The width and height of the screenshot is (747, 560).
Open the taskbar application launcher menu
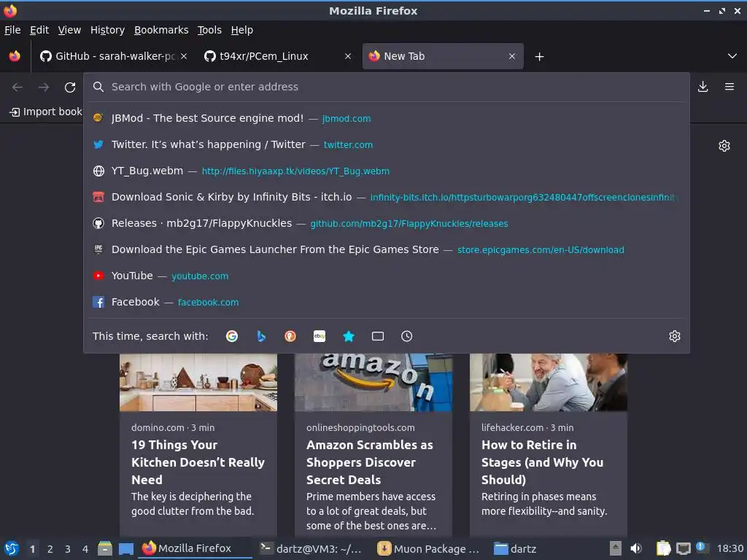(x=12, y=548)
